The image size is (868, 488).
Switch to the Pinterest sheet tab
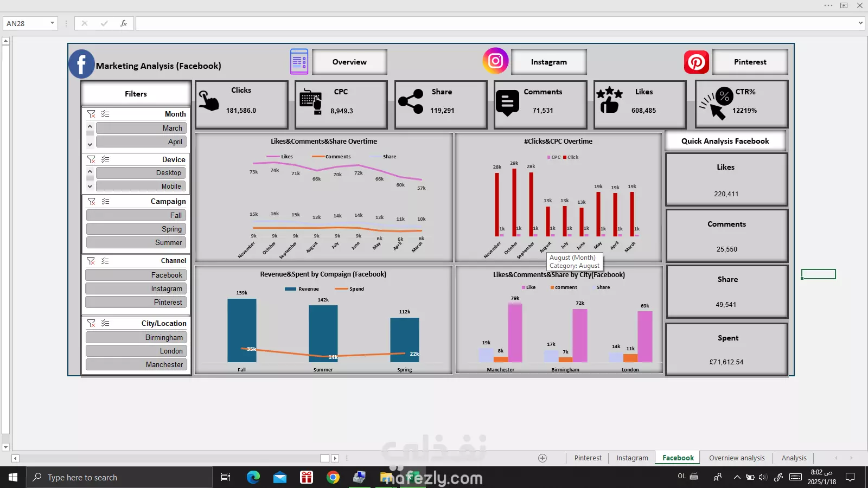click(x=588, y=458)
